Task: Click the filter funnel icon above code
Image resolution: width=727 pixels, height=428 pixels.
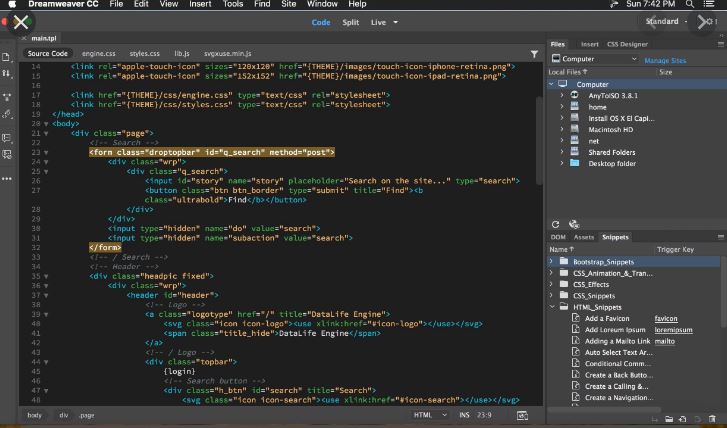Action: tap(534, 54)
